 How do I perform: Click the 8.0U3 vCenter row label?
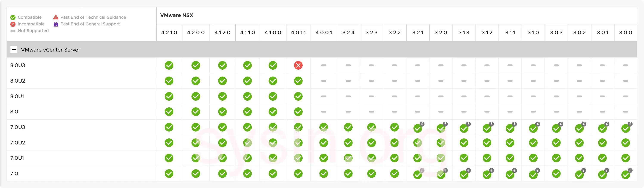[x=17, y=65]
